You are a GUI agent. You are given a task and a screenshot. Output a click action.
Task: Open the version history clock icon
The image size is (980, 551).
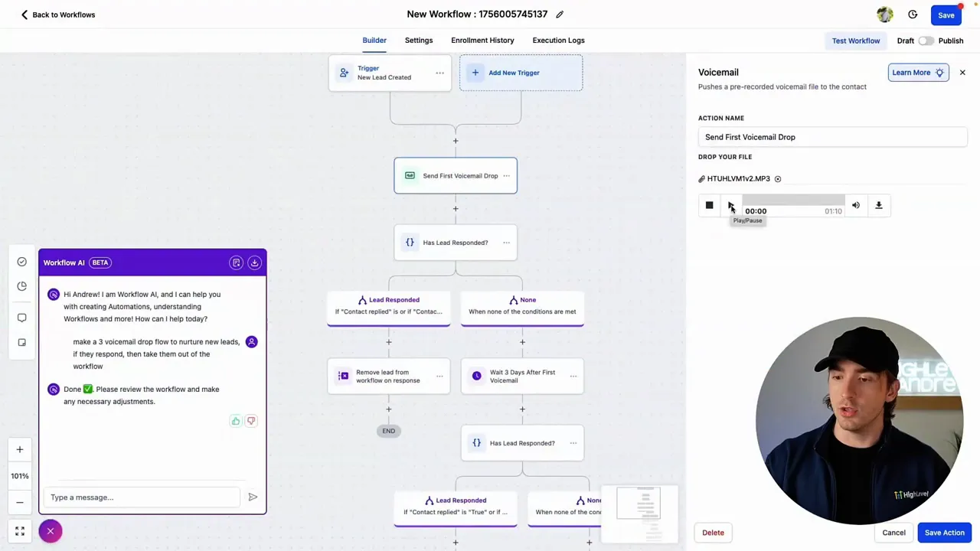pos(913,15)
